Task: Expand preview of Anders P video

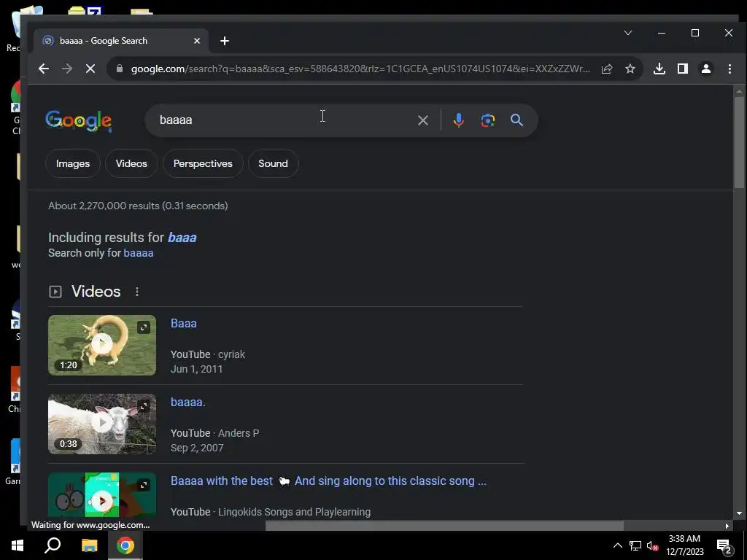Action: point(144,406)
